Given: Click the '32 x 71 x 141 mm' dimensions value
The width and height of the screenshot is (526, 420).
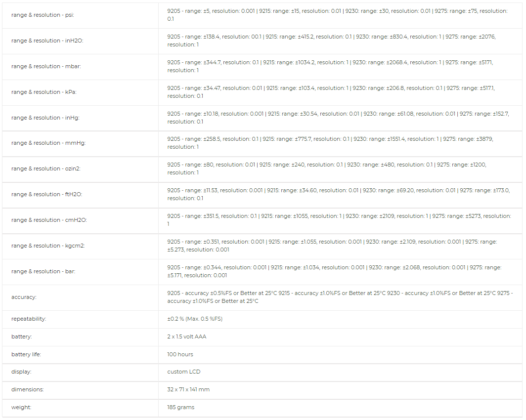Looking at the screenshot, I should coord(188,390).
